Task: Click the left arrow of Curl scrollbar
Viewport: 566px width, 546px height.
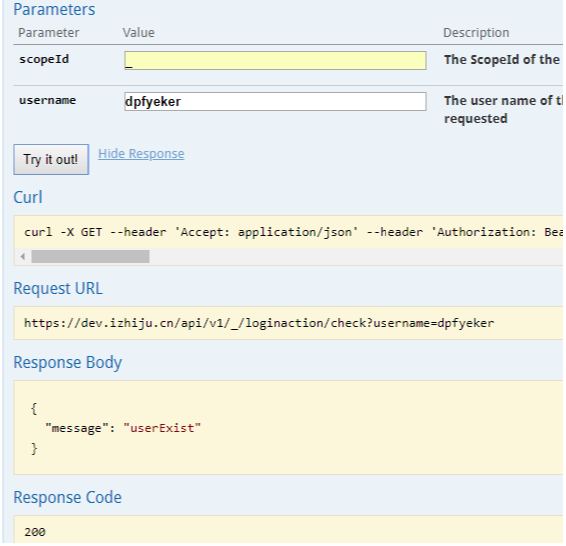Action: click(x=23, y=257)
